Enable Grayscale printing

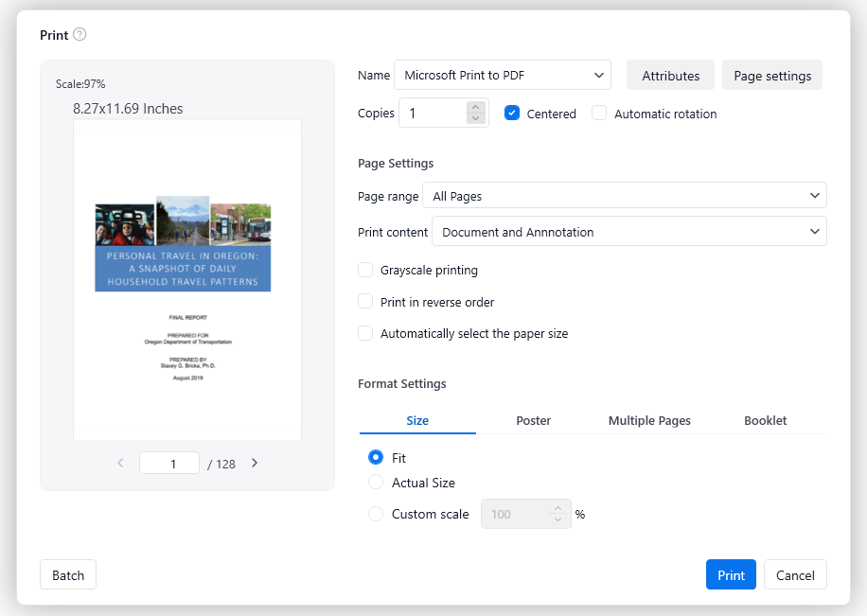click(365, 271)
